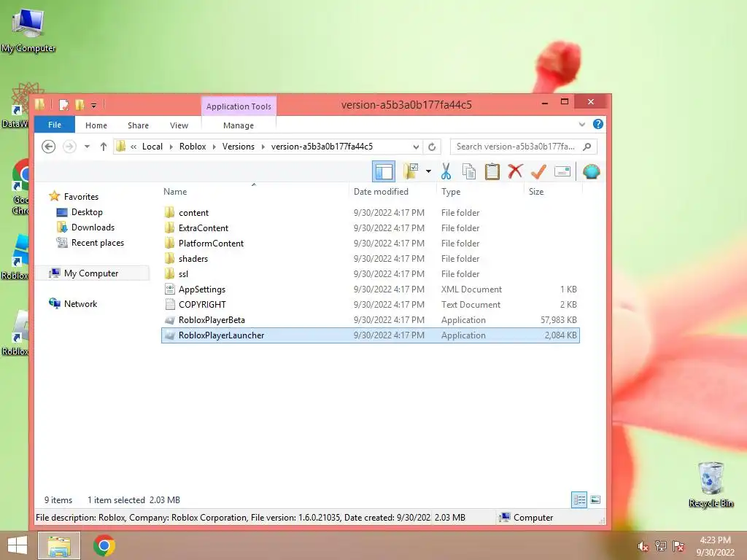Select My Computer in navigation pane
Screen dimensions: 747x560
pyautogui.click(x=92, y=273)
